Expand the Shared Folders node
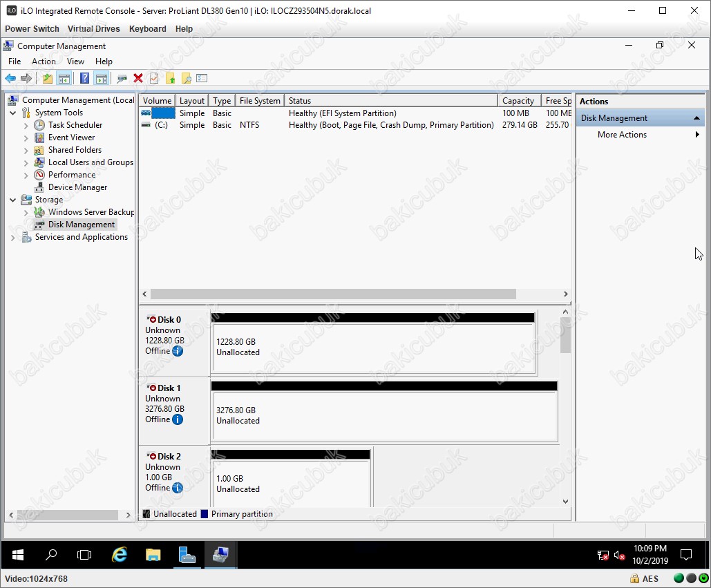 click(26, 150)
